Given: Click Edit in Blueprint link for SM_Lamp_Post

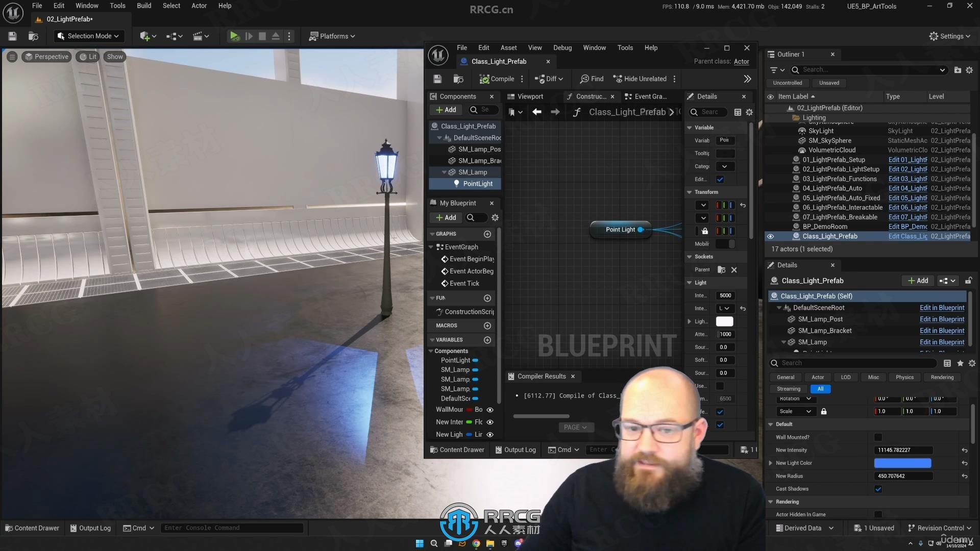Looking at the screenshot, I should click(x=942, y=319).
